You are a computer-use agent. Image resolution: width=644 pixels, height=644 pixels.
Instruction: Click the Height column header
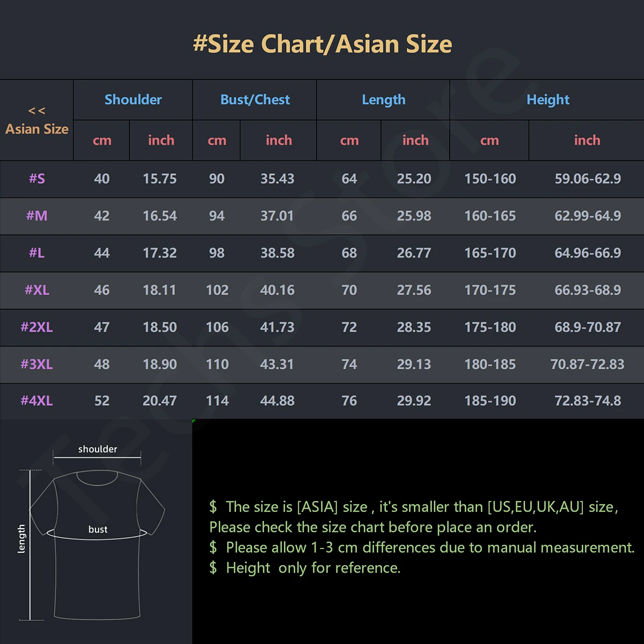coord(548,100)
